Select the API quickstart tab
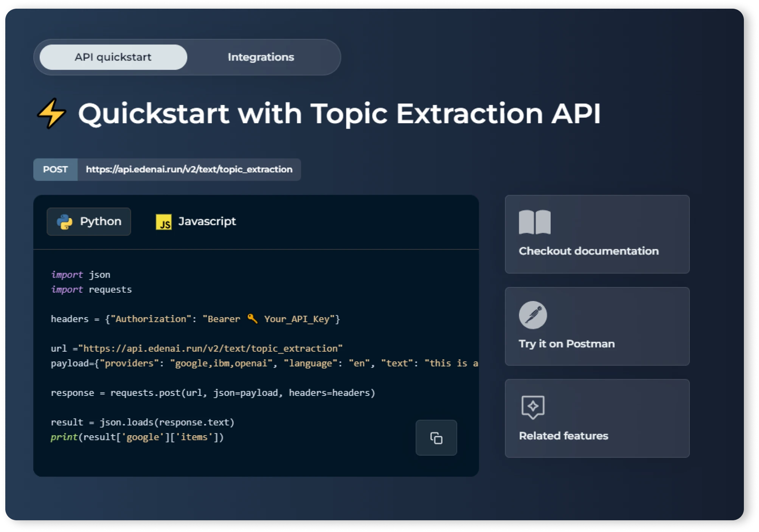 pyautogui.click(x=113, y=57)
